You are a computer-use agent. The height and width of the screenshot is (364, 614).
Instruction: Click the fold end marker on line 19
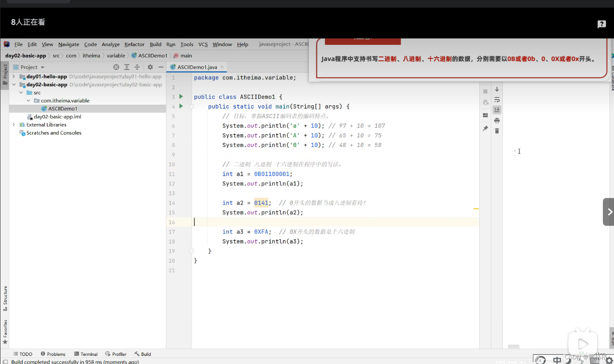coord(192,251)
